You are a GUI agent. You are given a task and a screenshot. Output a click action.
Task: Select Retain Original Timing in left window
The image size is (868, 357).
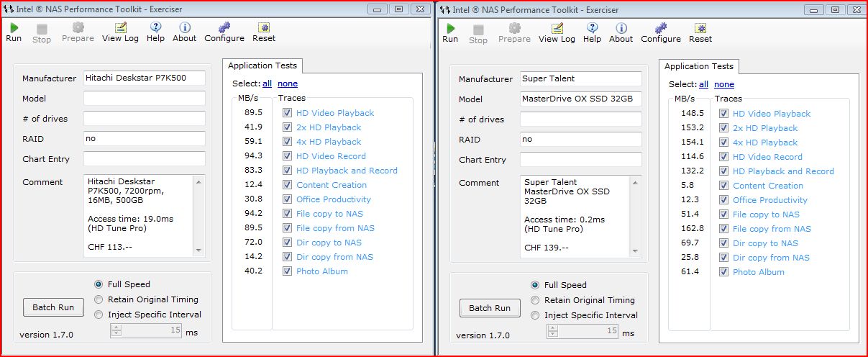(x=99, y=299)
